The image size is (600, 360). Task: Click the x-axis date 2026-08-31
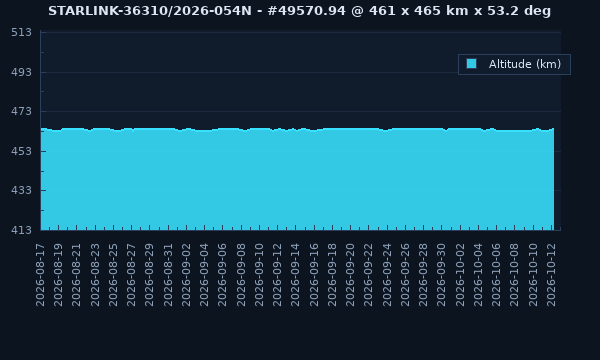coord(168,275)
